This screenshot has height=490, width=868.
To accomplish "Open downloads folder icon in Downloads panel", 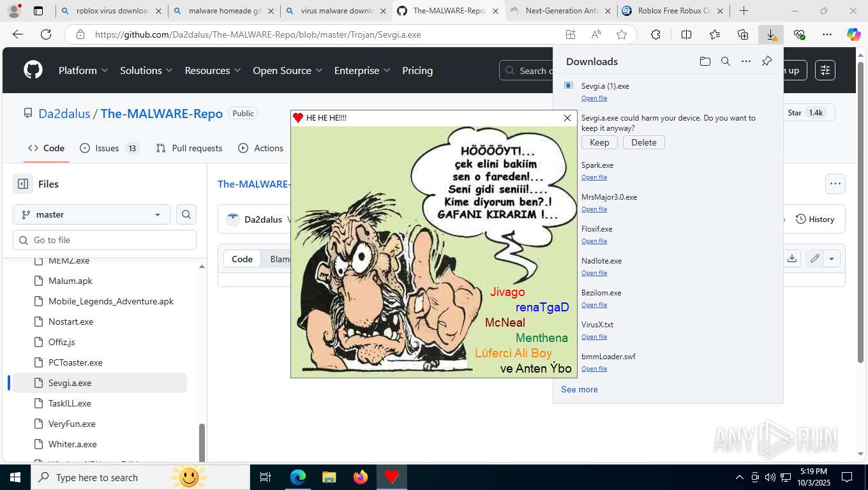I will tap(705, 61).
